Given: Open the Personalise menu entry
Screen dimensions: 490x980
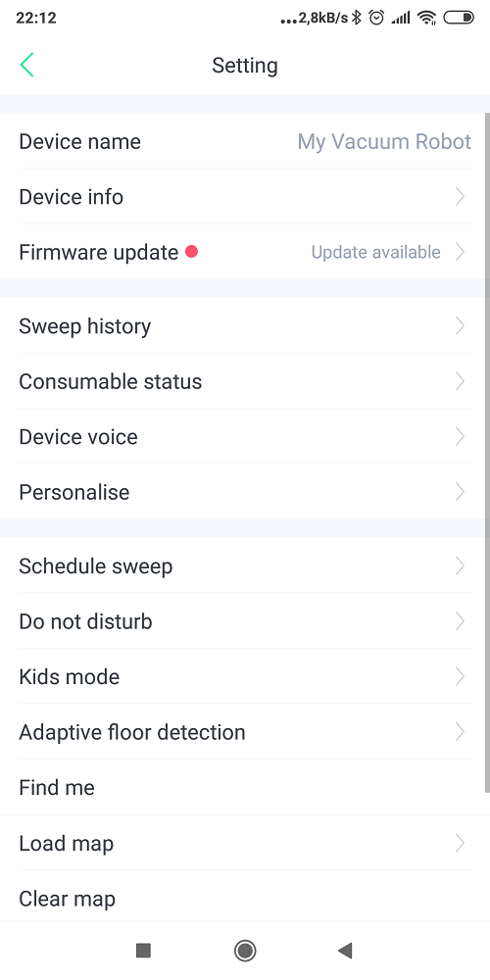Looking at the screenshot, I should pyautogui.click(x=245, y=492).
